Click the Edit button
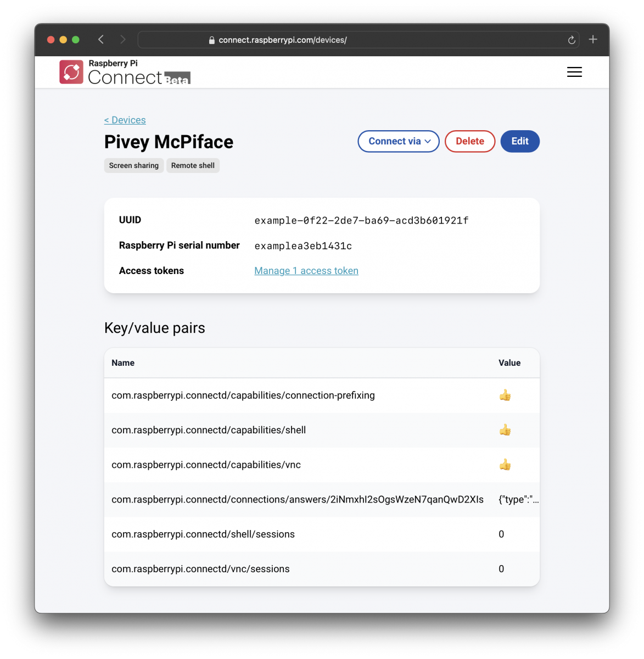Image resolution: width=644 pixels, height=659 pixels. click(x=520, y=141)
